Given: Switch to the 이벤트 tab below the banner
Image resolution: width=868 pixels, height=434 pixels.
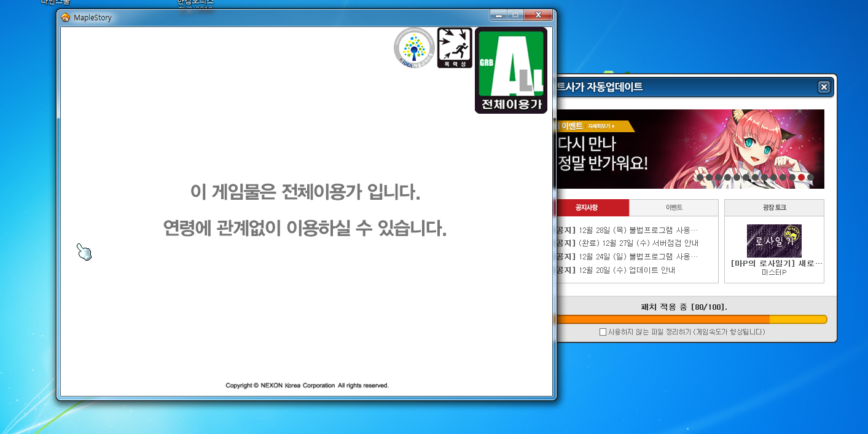Looking at the screenshot, I should (674, 208).
